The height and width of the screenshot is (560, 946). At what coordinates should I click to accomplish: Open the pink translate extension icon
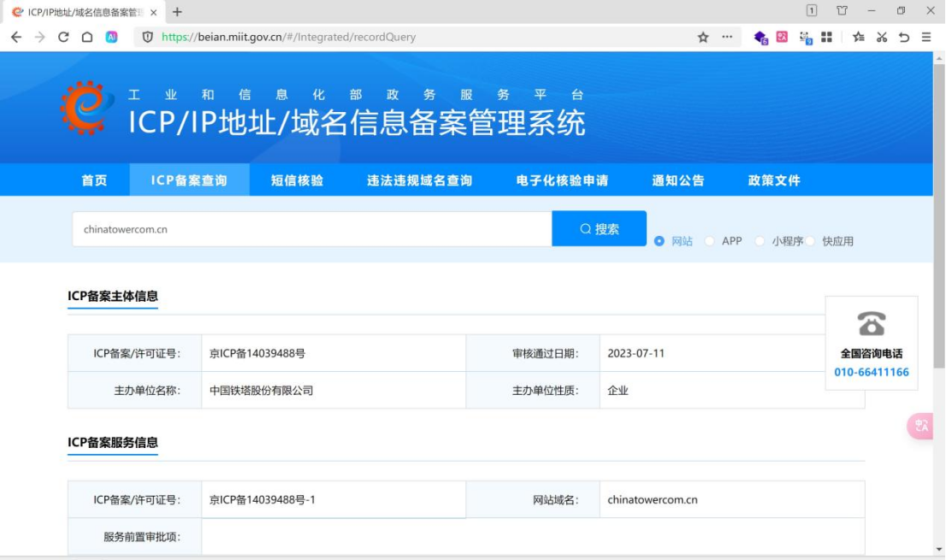(782, 38)
